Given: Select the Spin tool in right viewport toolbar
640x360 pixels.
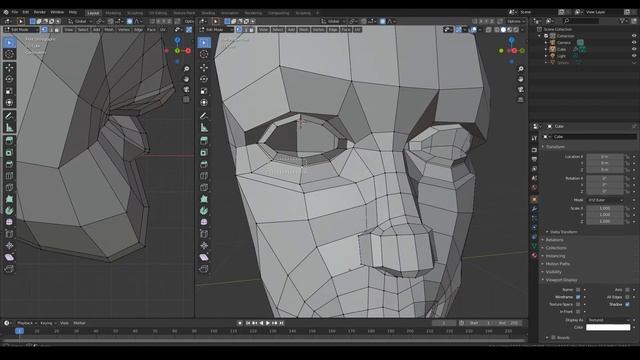Looking at the screenshot, I should pyautogui.click(x=204, y=211).
